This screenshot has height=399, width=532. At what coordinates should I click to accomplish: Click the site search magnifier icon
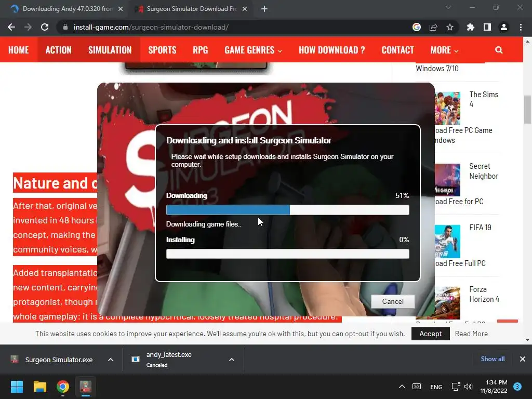pos(499,50)
